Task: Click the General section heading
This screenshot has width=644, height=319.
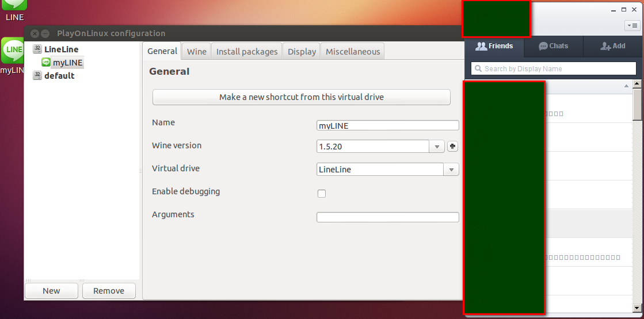Action: click(169, 71)
